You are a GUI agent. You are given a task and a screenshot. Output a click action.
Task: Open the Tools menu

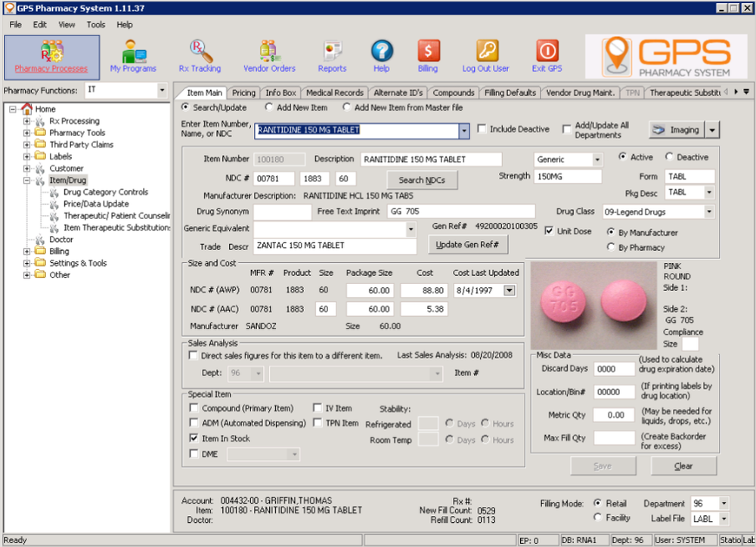[x=96, y=25]
